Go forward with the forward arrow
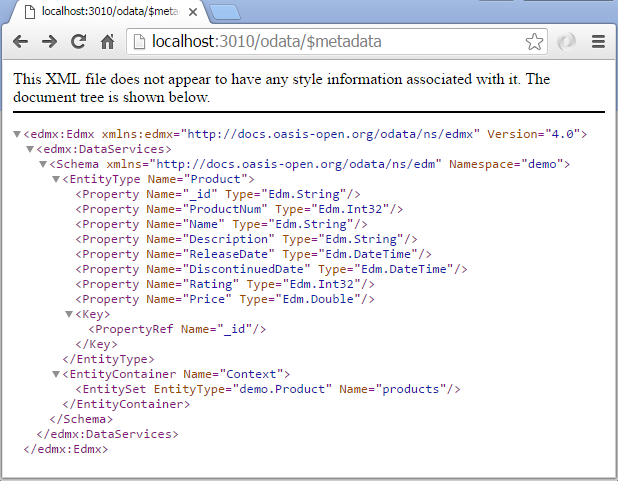The image size is (618, 481). click(x=49, y=41)
